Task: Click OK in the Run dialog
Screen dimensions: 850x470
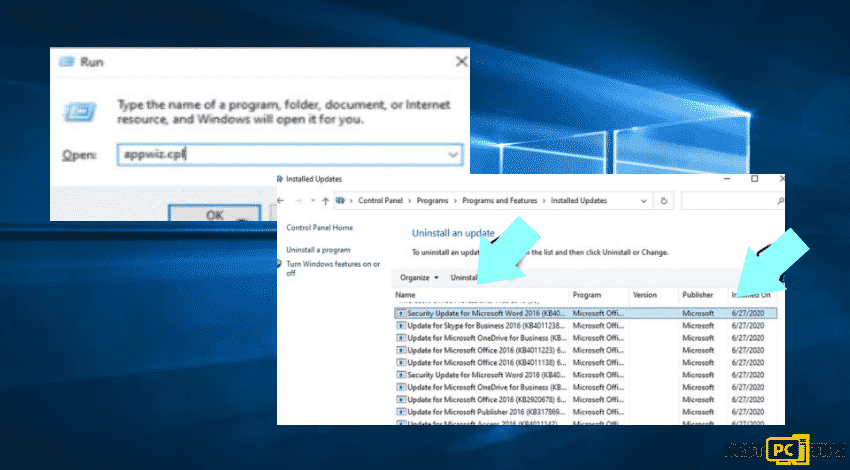Action: [x=215, y=214]
